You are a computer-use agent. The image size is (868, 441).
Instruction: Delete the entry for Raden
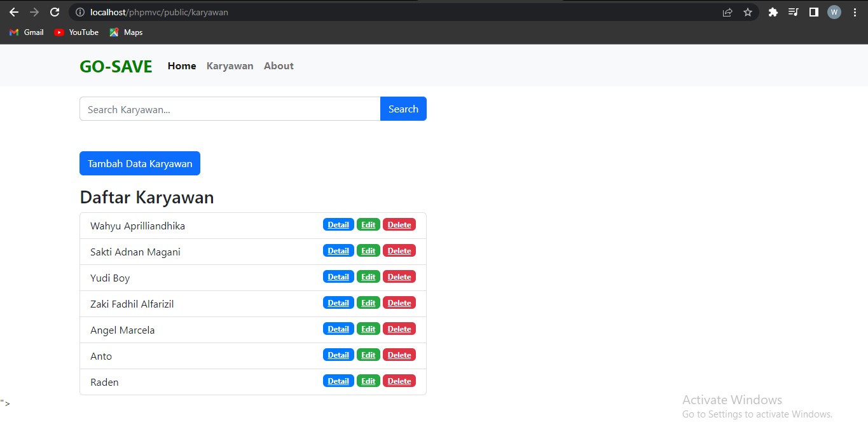point(399,381)
